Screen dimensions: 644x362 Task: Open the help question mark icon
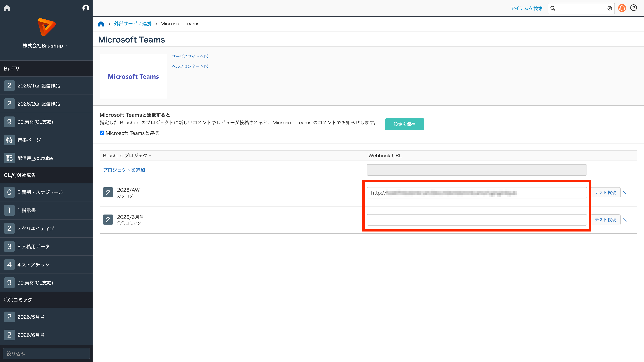tap(633, 8)
